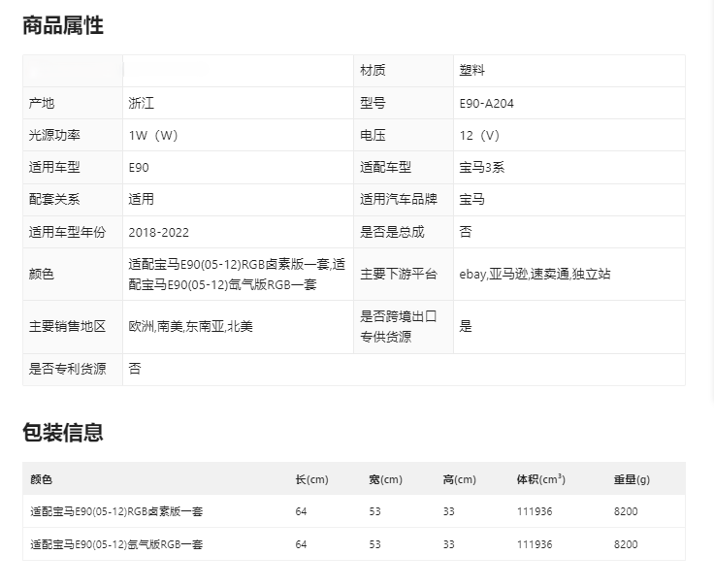Click the 体积(cm³) column header

[x=540, y=479]
